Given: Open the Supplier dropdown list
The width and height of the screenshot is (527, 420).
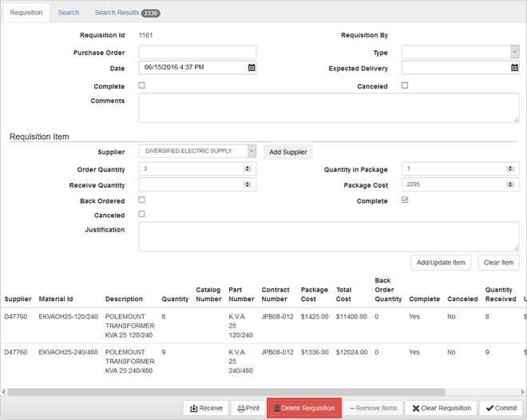Looking at the screenshot, I should pos(251,151).
